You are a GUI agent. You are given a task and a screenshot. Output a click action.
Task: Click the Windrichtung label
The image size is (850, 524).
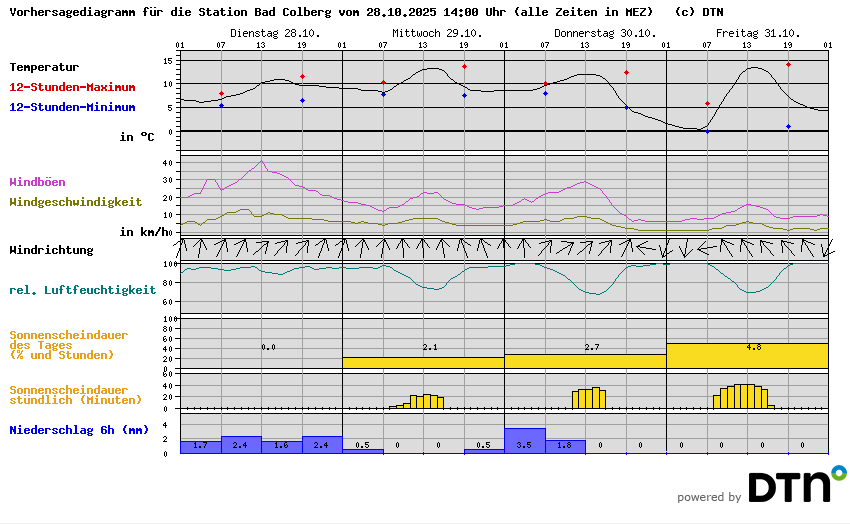pyautogui.click(x=51, y=250)
